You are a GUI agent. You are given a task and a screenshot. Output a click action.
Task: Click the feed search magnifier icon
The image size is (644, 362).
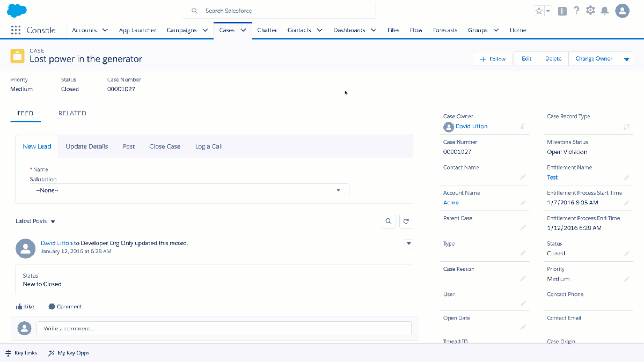coord(388,221)
